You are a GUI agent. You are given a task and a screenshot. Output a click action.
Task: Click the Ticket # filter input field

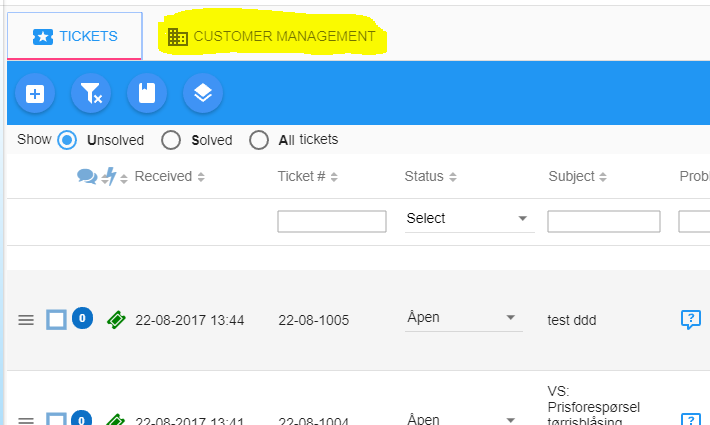[332, 221]
